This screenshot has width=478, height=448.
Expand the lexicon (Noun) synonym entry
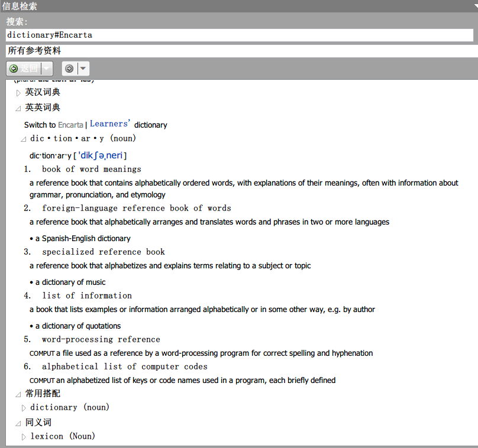[x=24, y=437]
